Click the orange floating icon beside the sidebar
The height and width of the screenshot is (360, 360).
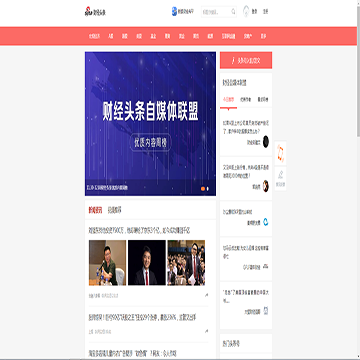280,153
